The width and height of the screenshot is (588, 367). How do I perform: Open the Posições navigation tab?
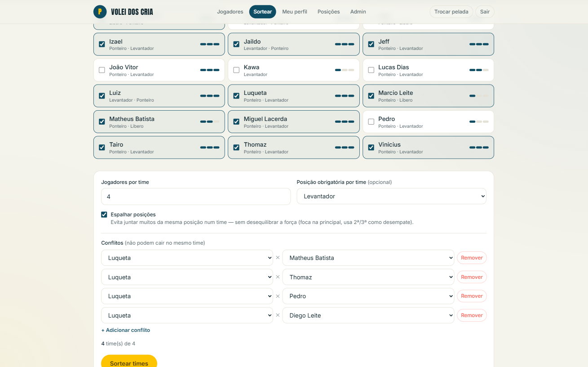(328, 12)
